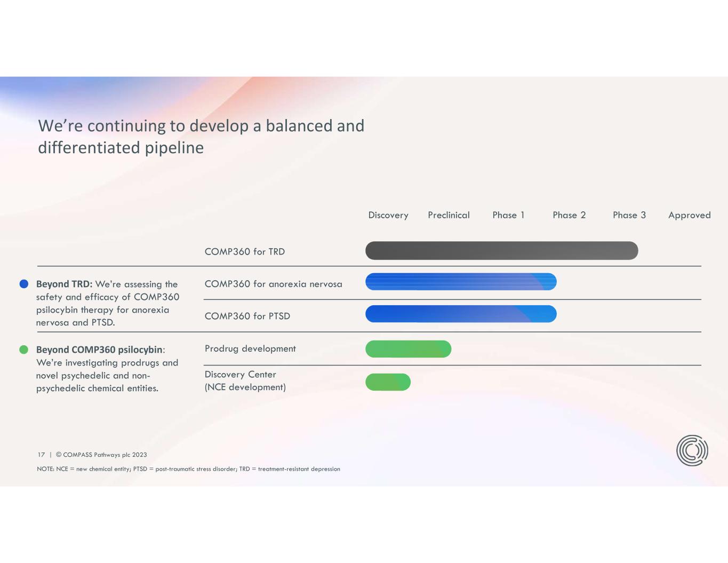Click the COMPASS Pathways spiral logo
The height and width of the screenshot is (563, 728).
[x=692, y=450]
